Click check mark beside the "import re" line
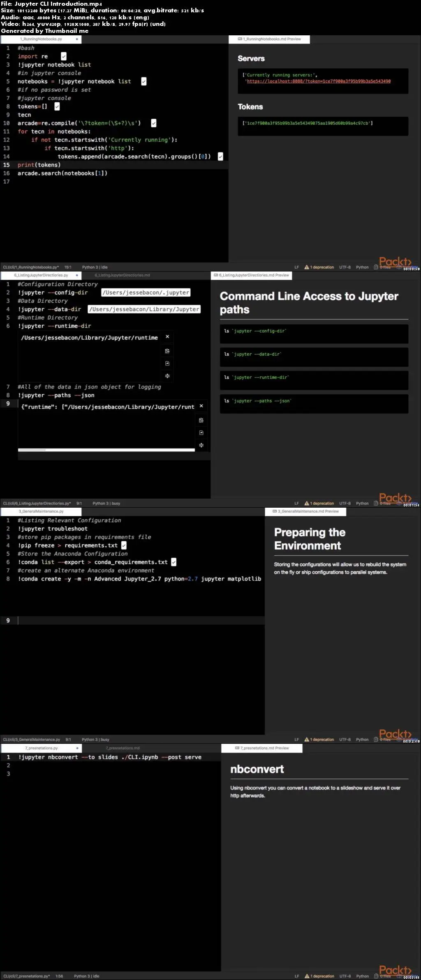Viewport: 421px width, 980px height. (x=64, y=56)
